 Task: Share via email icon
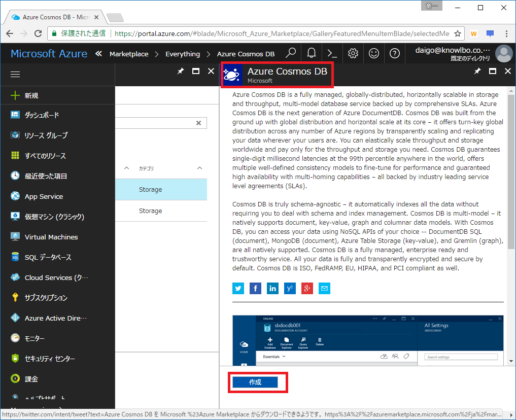[x=324, y=289]
